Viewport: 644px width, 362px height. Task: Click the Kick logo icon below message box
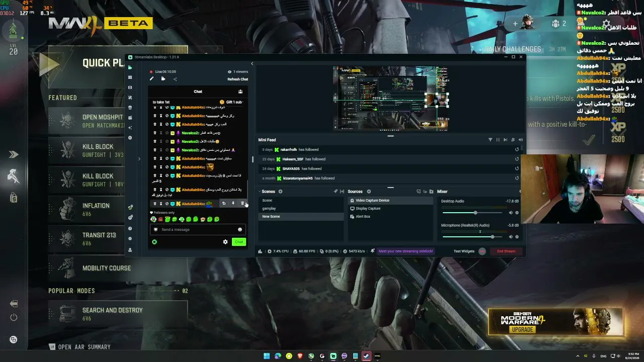click(154, 242)
